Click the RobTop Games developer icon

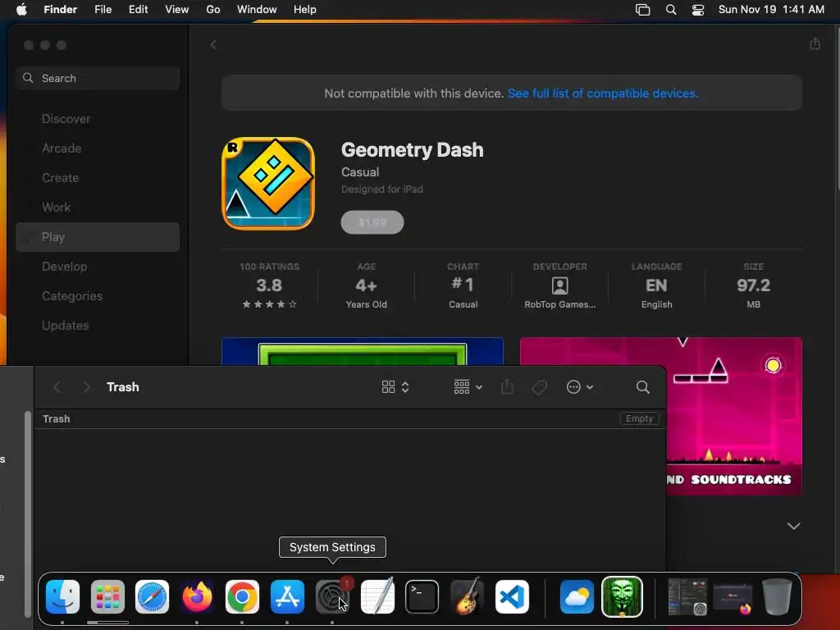(559, 285)
